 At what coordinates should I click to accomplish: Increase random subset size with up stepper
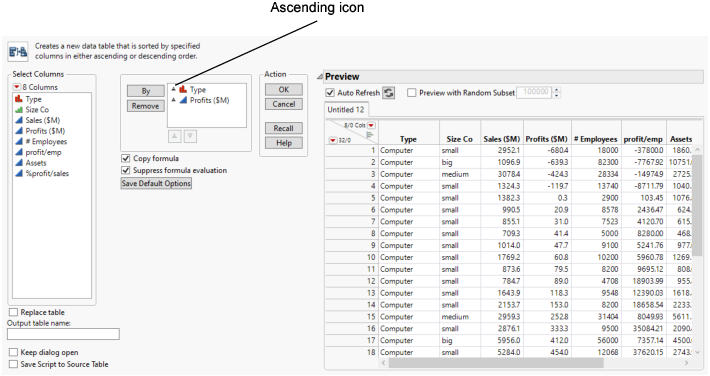pyautogui.click(x=557, y=90)
